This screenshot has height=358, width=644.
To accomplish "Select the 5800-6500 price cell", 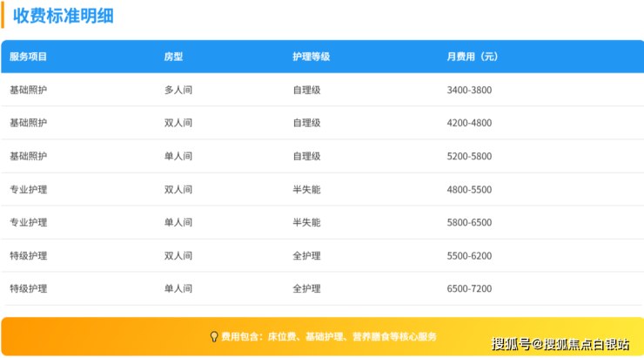I will [x=469, y=222].
